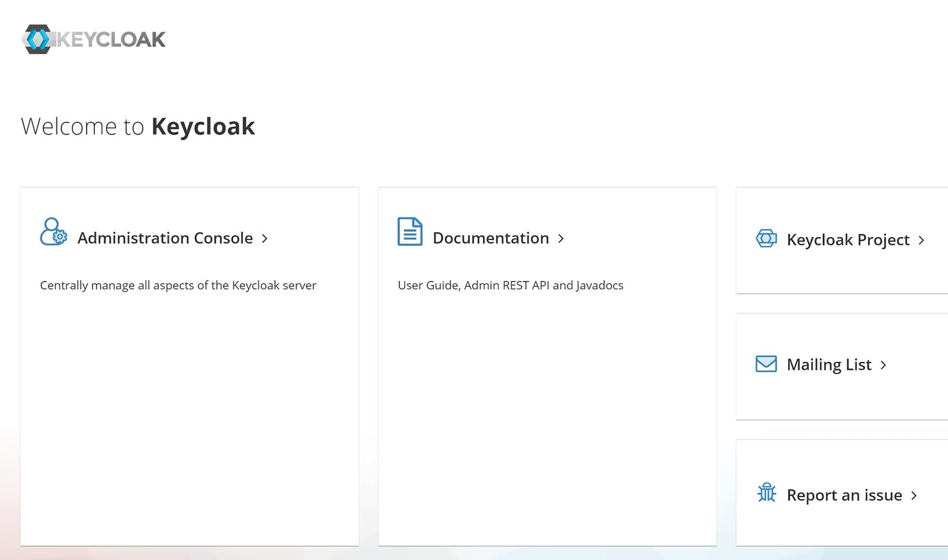Open the Documentation link

tap(491, 238)
